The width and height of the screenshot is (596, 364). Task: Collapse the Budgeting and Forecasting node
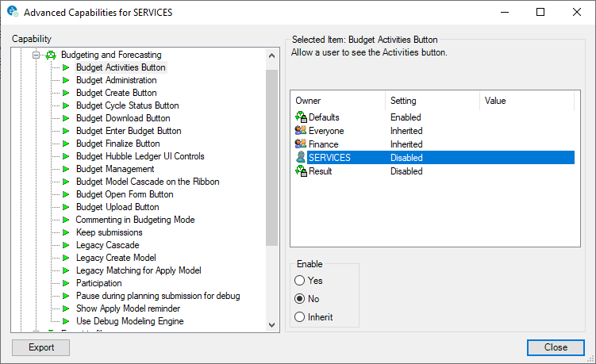click(x=36, y=55)
